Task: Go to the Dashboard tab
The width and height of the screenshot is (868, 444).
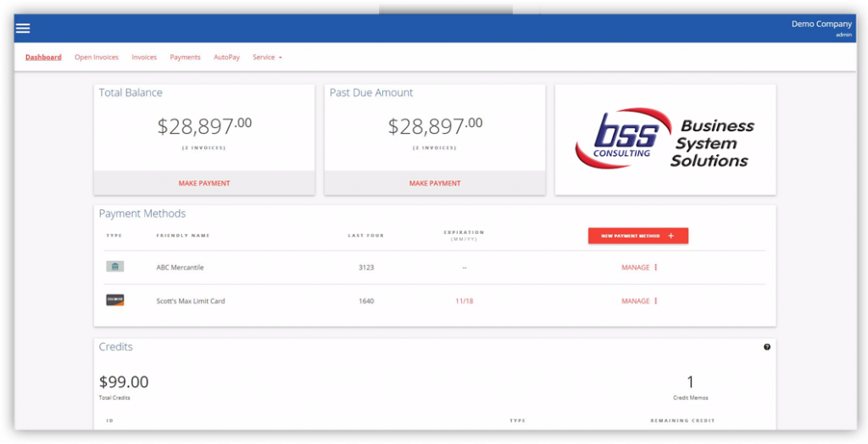Action: (43, 57)
